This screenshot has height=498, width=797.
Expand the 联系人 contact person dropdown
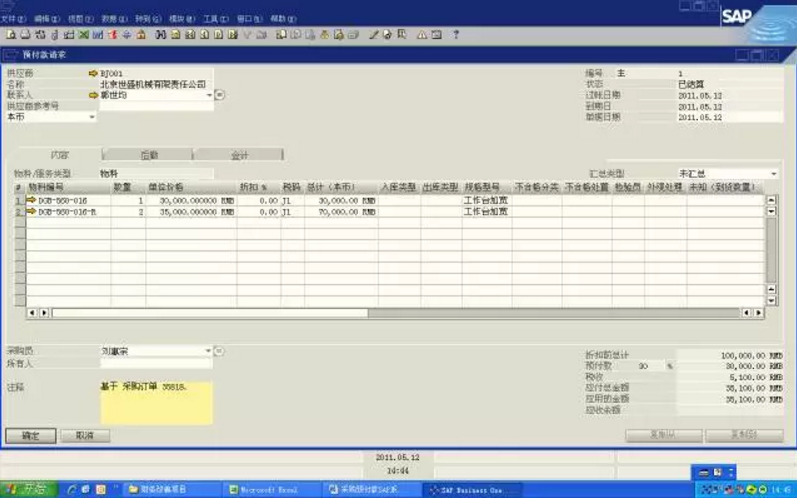click(209, 95)
